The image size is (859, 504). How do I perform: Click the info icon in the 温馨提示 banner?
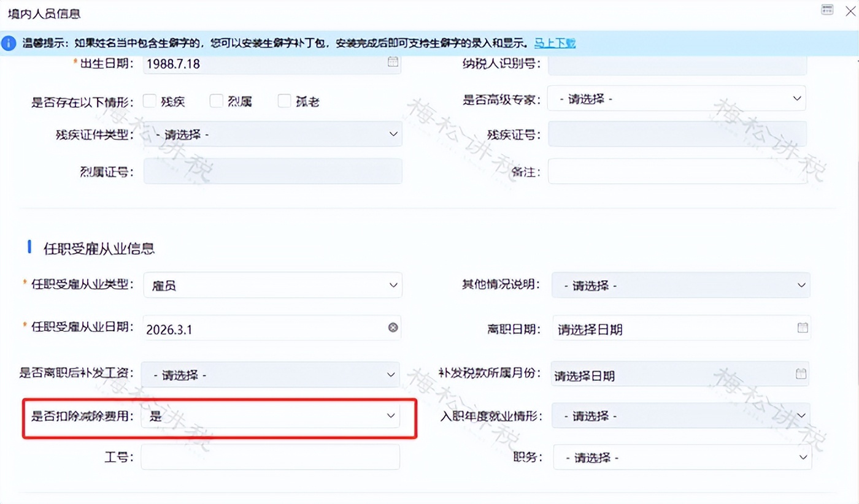[8, 43]
